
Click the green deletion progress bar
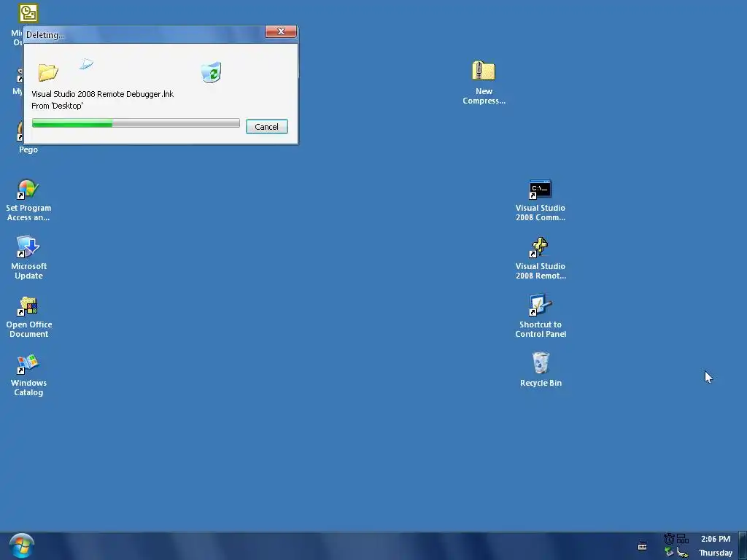tap(136, 122)
